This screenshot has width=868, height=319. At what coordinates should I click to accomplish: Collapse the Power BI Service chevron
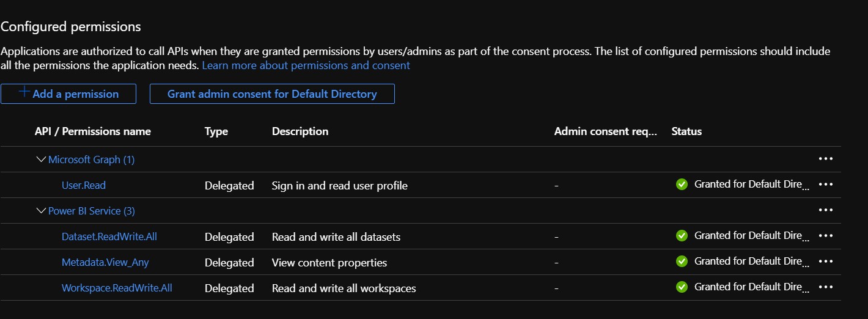pos(41,211)
